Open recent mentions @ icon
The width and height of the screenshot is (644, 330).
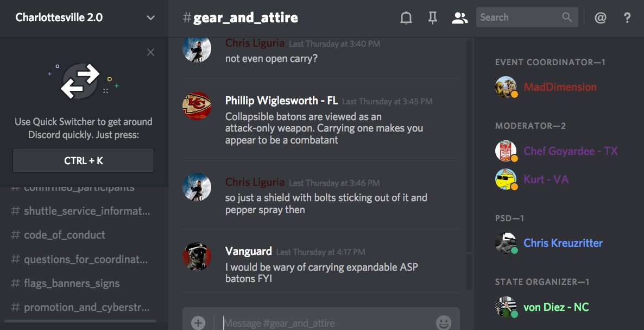click(601, 18)
